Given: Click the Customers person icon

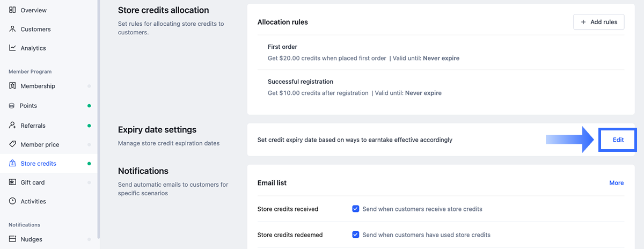Looking at the screenshot, I should point(12,29).
